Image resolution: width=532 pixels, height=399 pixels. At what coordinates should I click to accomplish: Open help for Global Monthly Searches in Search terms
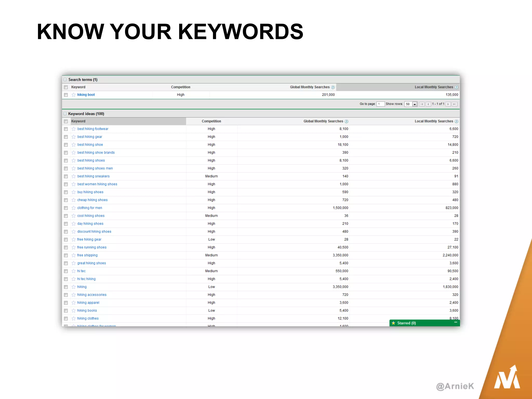point(333,87)
